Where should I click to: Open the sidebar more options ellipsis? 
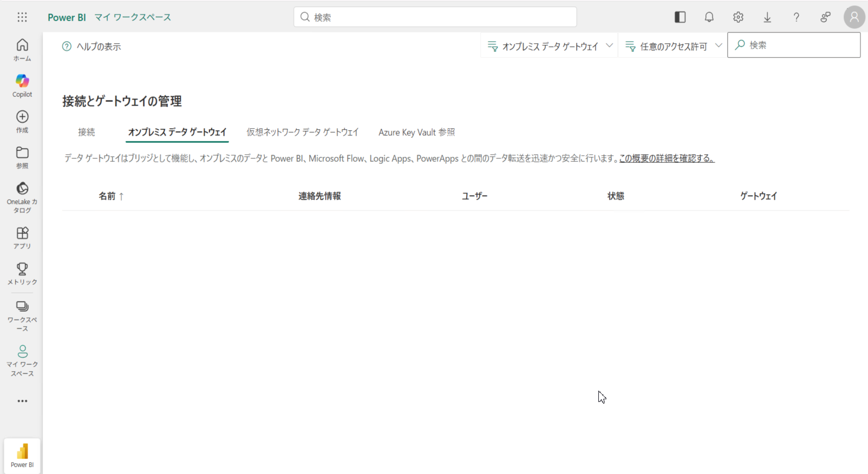click(22, 401)
